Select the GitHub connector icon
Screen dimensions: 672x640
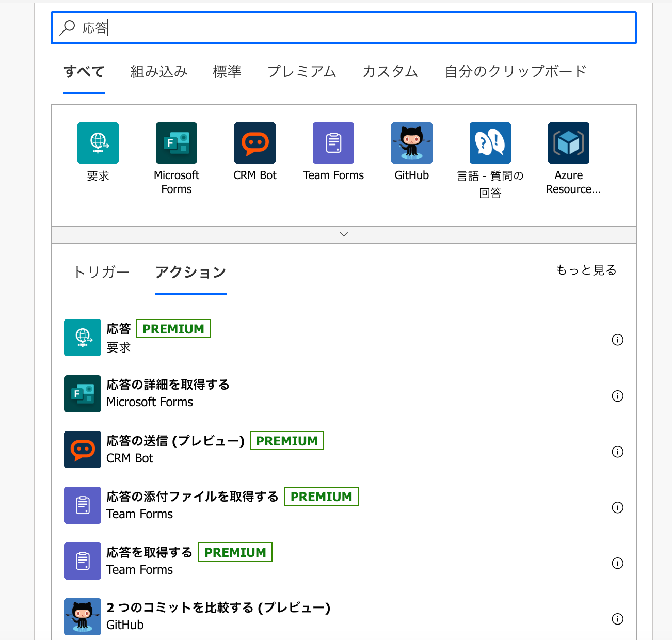(412, 143)
